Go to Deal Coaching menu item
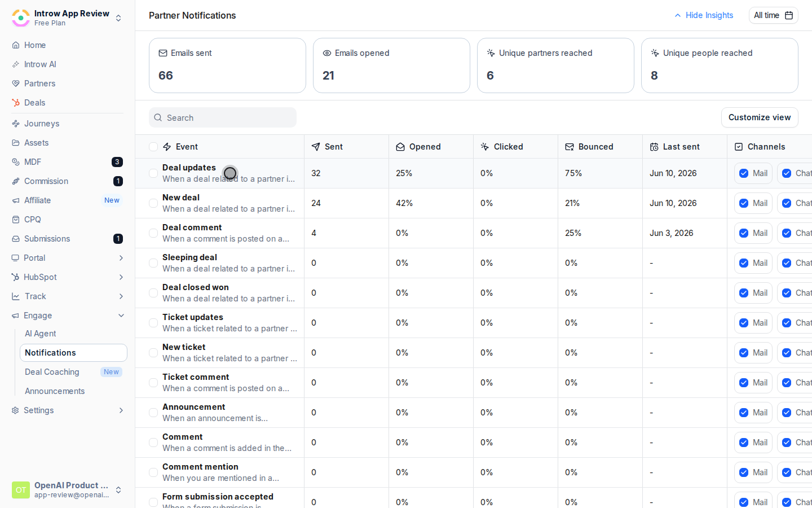The width and height of the screenshot is (812, 508). [x=52, y=372]
